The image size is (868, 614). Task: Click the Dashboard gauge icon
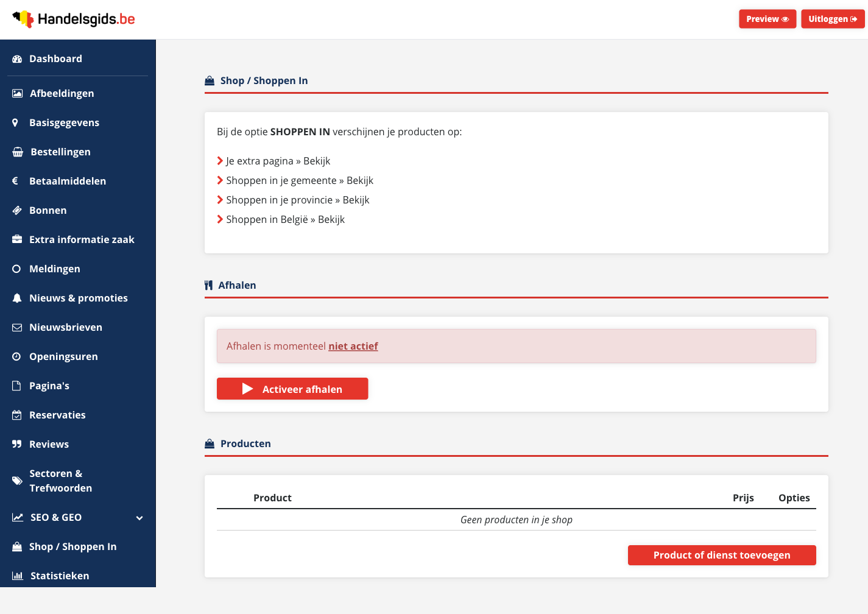click(x=17, y=59)
